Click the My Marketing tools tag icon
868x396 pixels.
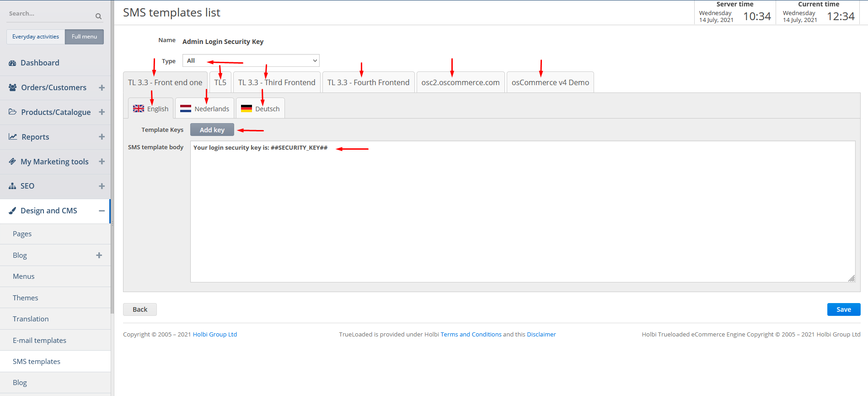12,162
